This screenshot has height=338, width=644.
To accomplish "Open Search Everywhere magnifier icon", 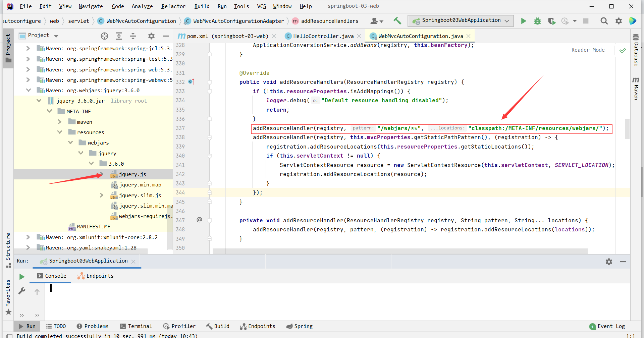I will tap(604, 21).
